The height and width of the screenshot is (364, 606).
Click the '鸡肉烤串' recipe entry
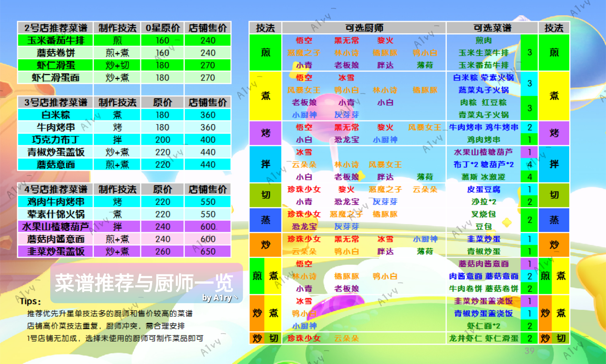(x=484, y=139)
